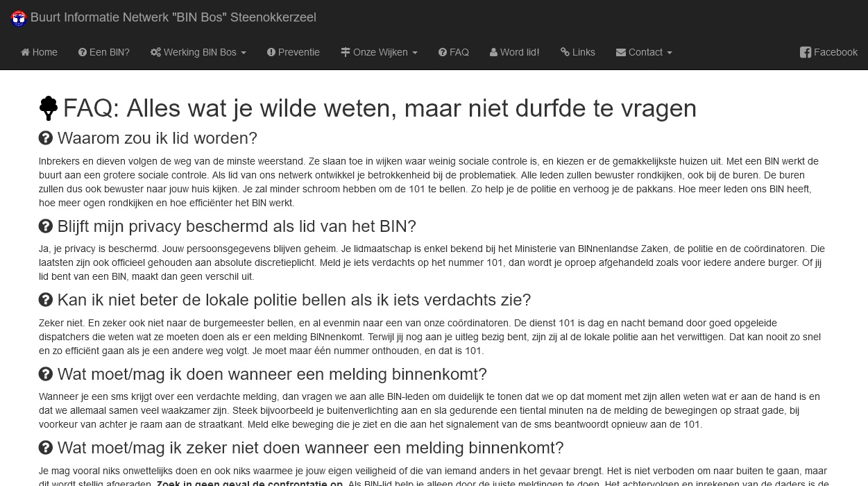The width and height of the screenshot is (868, 486).
Task: Select heading Waarom zou ik lid worden?
Action: tap(158, 138)
